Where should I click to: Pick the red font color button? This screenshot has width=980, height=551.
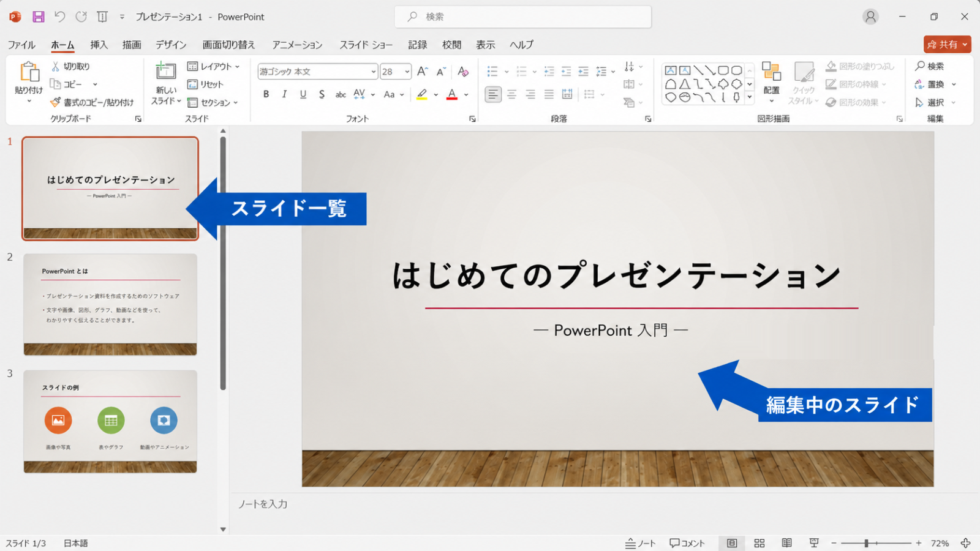point(452,94)
